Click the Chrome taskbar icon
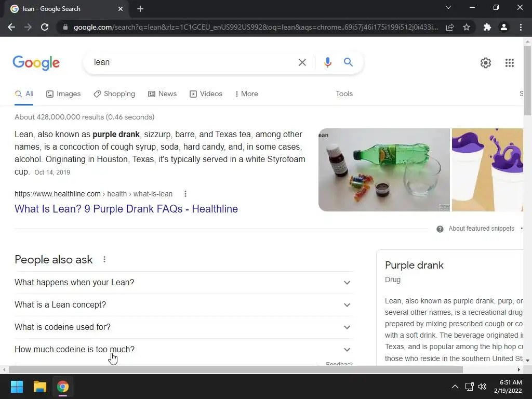Screen dimensions: 532x399 click(x=63, y=387)
